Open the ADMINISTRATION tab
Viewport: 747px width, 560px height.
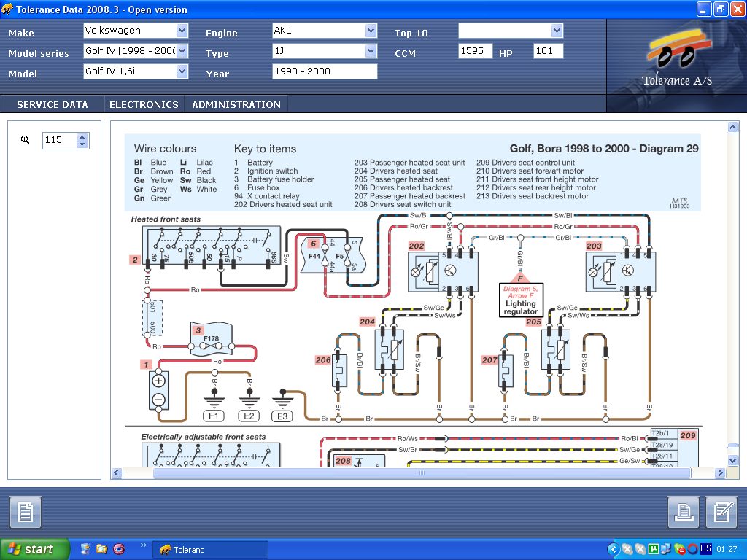(x=236, y=104)
